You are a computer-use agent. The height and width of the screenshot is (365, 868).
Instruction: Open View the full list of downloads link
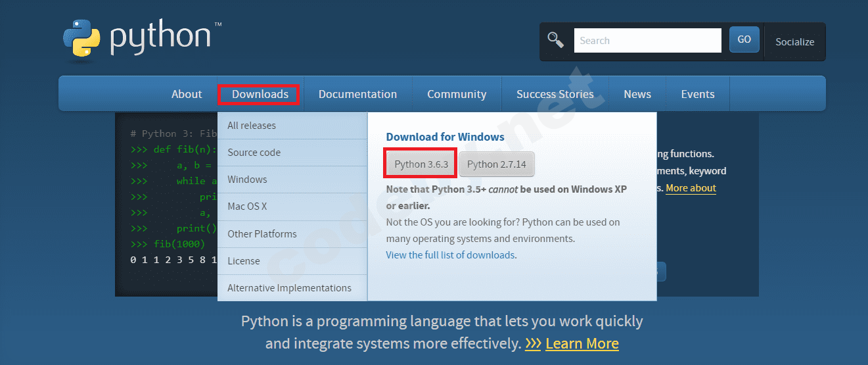tap(451, 255)
